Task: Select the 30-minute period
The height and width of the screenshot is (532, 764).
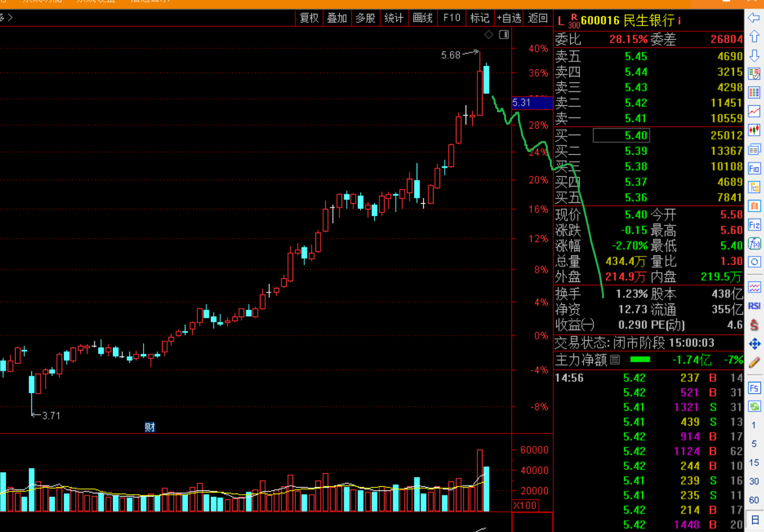Action: [754, 481]
